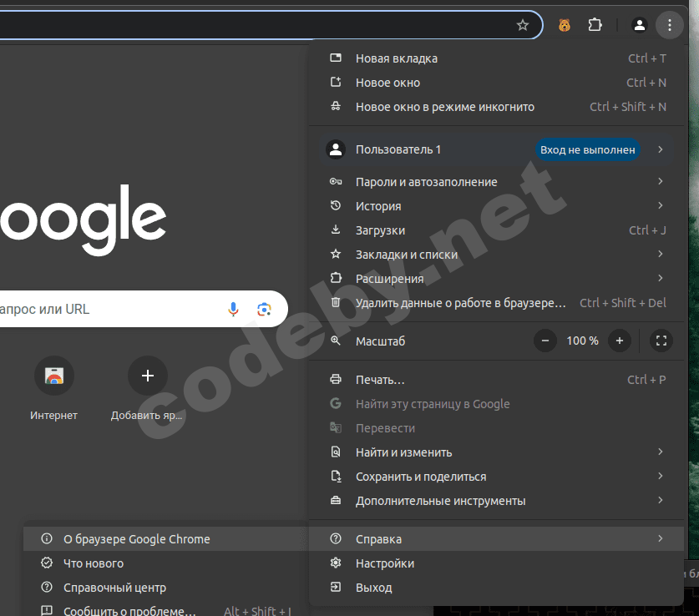
Task: Choose Сообщить о проблеме
Action: click(165, 609)
